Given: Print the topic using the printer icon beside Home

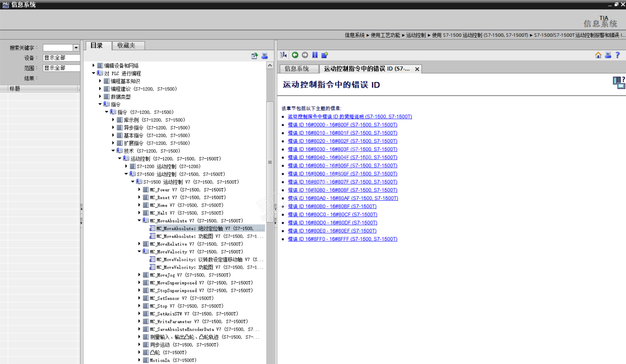Looking at the screenshot, I should pos(608,55).
